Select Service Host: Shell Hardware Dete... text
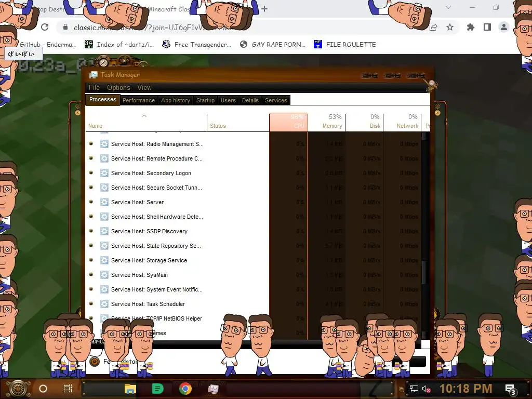532x399 pixels. [x=157, y=217]
